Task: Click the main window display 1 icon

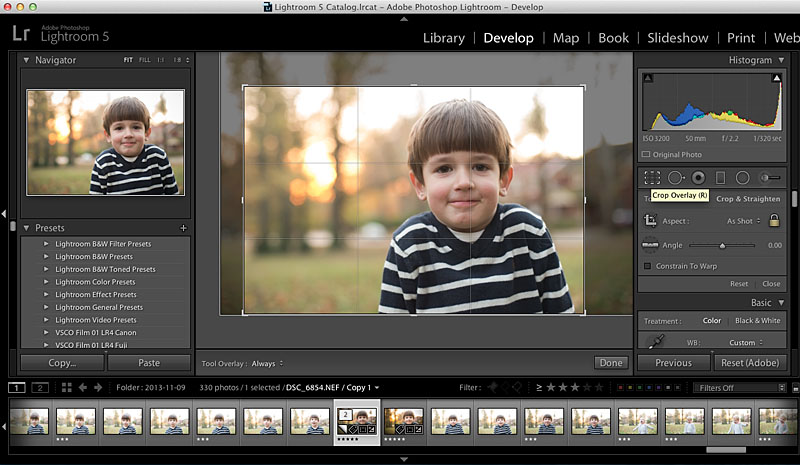Action: (16, 388)
